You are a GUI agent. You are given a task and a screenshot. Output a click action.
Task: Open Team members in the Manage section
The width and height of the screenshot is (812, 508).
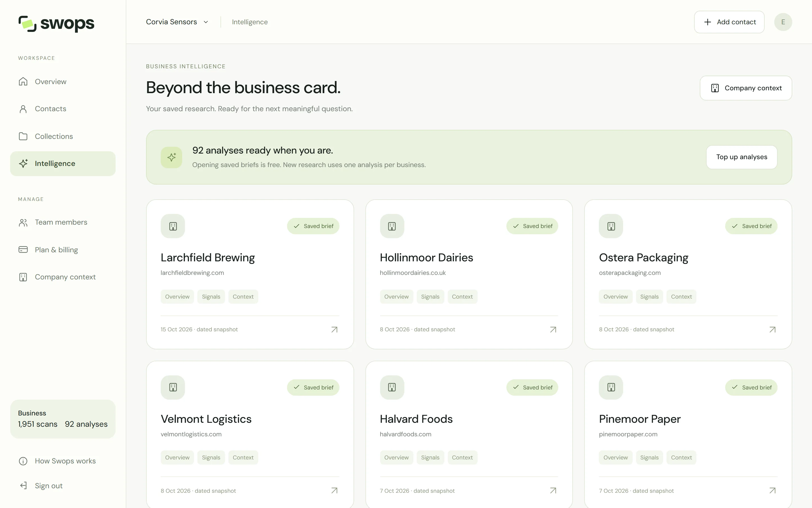pos(63,222)
